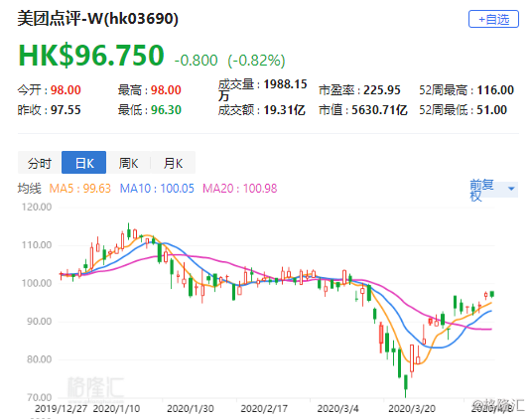Click the 2020/2/17 date axis label
This screenshot has width=532, height=419.
pos(264,408)
